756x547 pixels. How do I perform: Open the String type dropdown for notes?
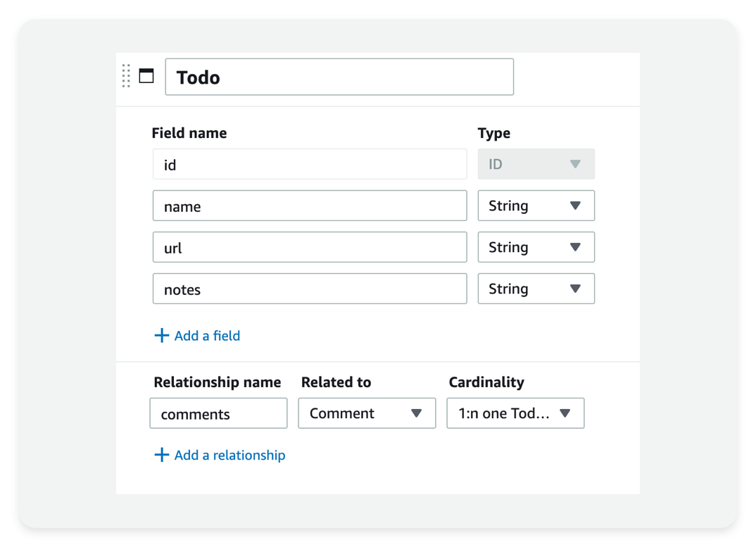pyautogui.click(x=576, y=289)
